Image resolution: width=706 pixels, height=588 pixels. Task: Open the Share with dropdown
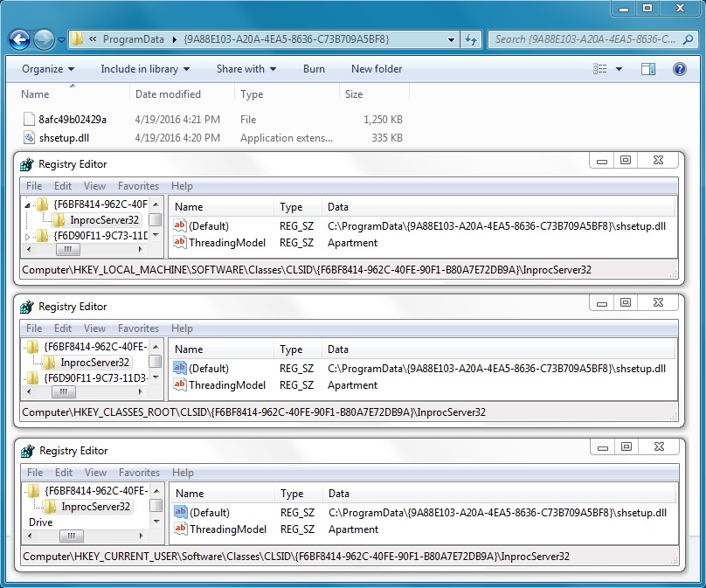[246, 69]
